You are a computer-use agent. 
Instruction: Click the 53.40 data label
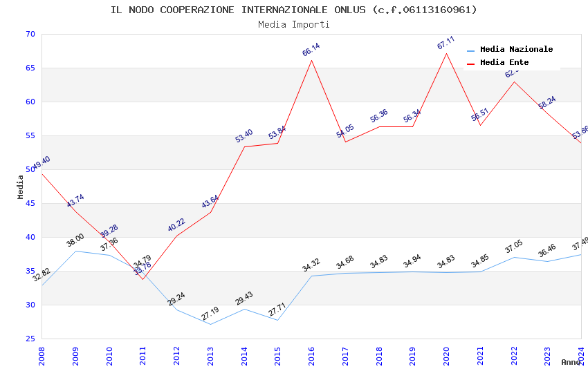coord(244,136)
